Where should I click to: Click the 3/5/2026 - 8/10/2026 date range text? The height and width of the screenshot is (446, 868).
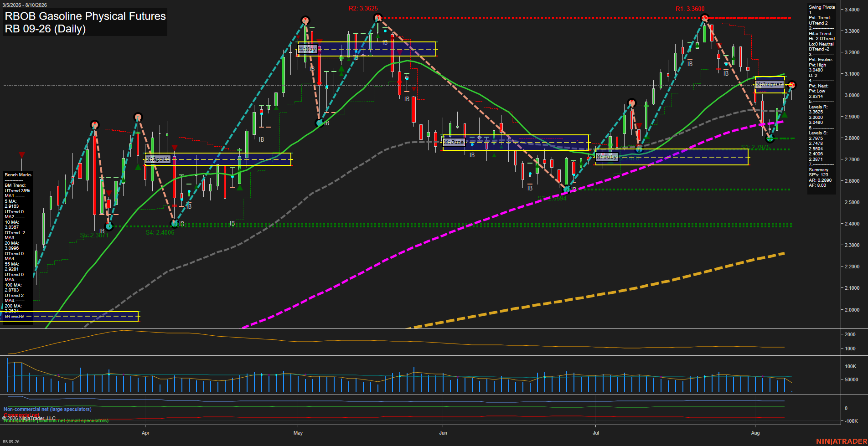[24, 5]
